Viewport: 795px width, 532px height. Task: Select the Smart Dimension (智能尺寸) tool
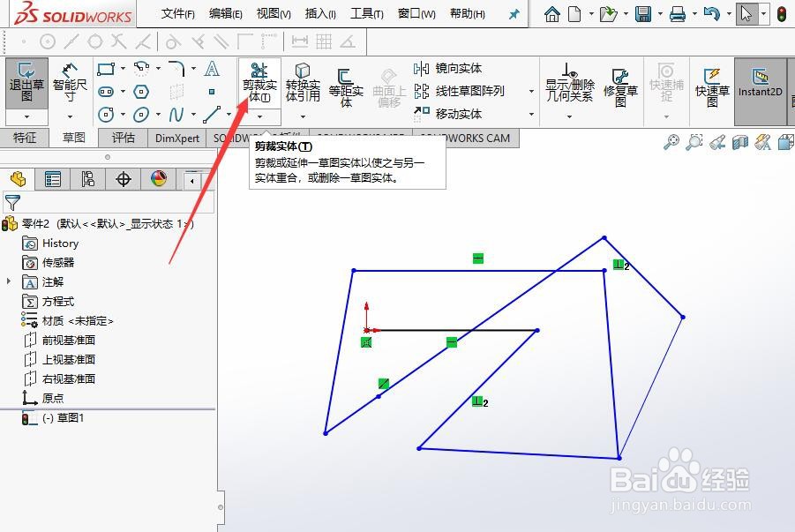click(x=70, y=83)
